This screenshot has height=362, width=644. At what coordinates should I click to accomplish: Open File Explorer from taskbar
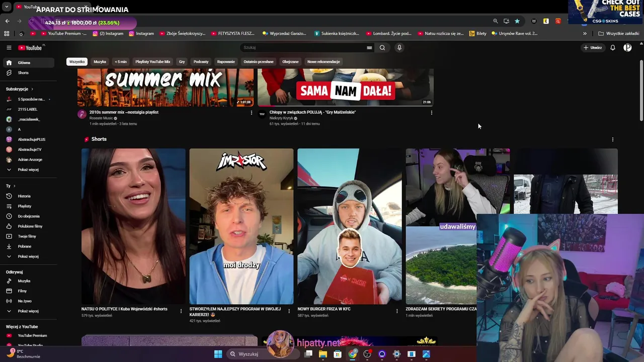[x=323, y=354]
